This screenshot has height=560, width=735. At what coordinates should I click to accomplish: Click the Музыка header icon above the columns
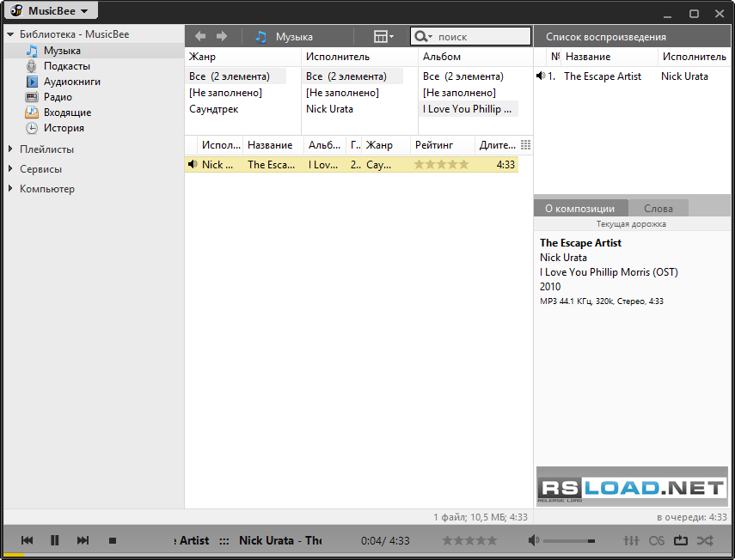[x=260, y=36]
